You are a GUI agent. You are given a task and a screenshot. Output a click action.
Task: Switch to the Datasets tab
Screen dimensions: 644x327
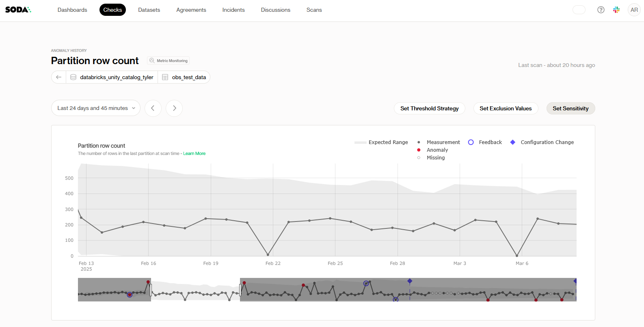tap(149, 10)
